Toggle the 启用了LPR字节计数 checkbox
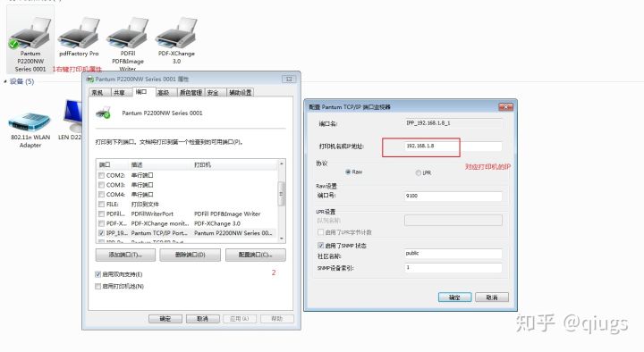This screenshot has width=644, height=352. click(x=321, y=232)
